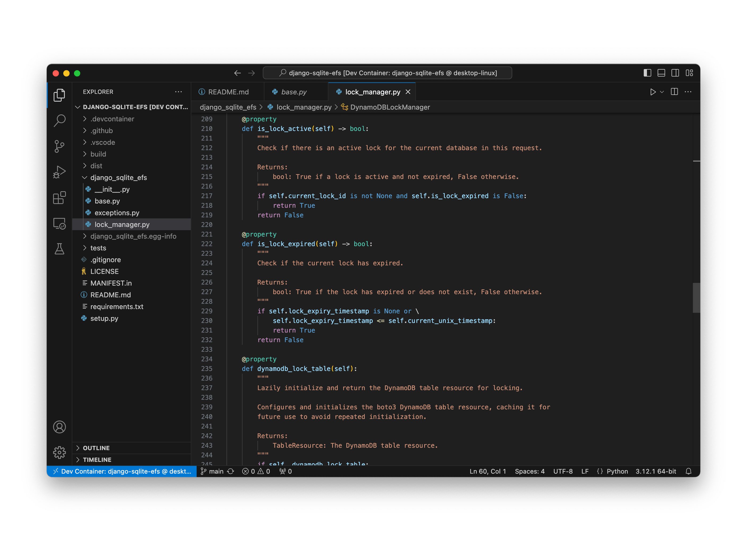Viewport: 747px width, 560px height.
Task: Open Remote Explorer view
Action: pos(59,223)
